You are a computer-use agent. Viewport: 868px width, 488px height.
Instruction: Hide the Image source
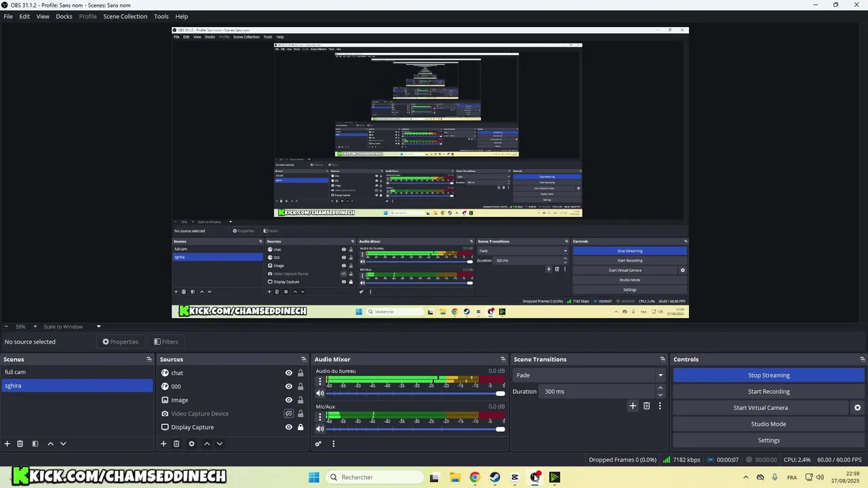(x=289, y=400)
